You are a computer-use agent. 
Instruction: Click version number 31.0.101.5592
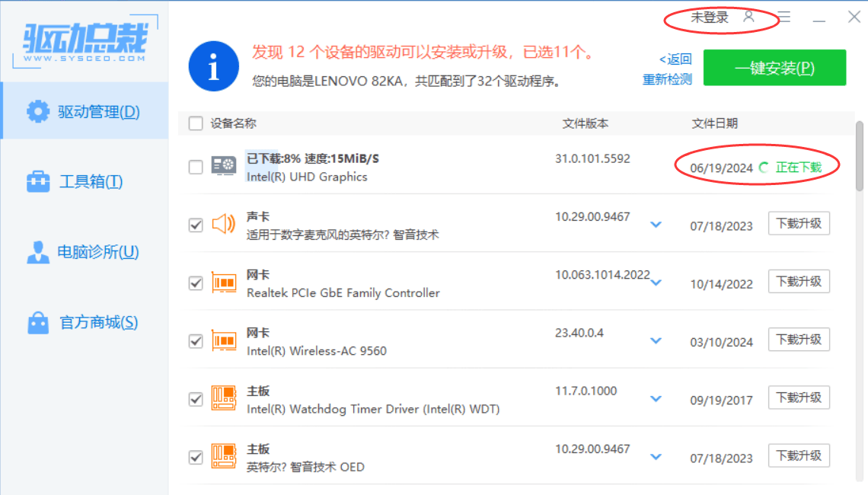[x=592, y=159]
